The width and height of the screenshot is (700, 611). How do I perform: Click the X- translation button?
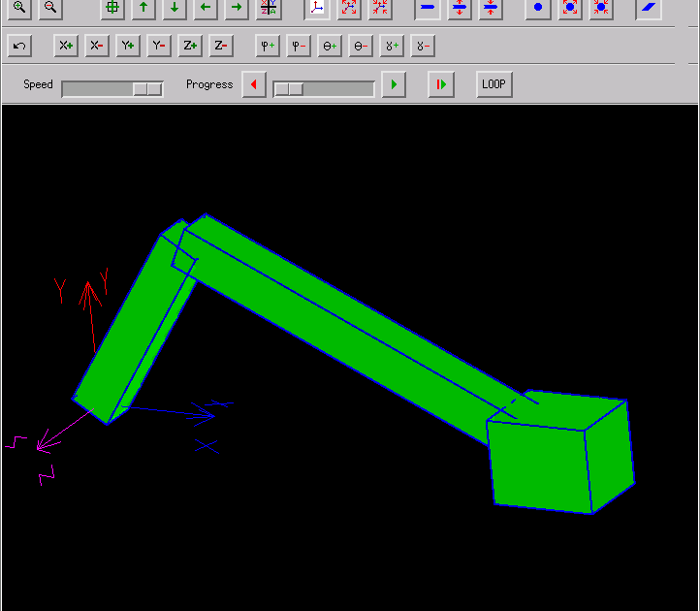click(97, 46)
